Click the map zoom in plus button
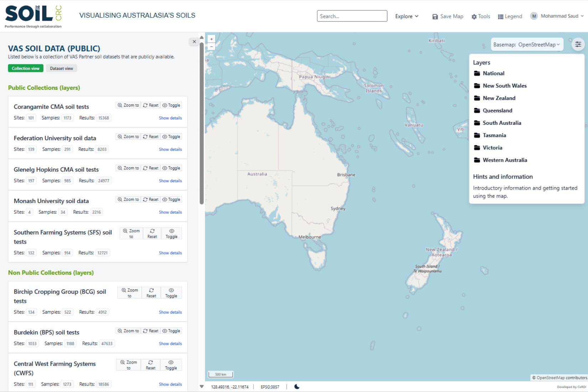Screen dimensions: 588x392 (211, 39)
